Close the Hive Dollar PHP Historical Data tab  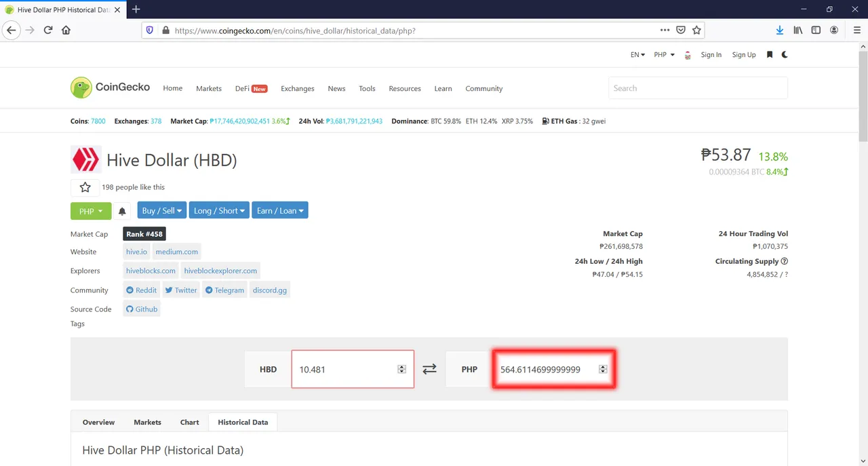(x=118, y=9)
